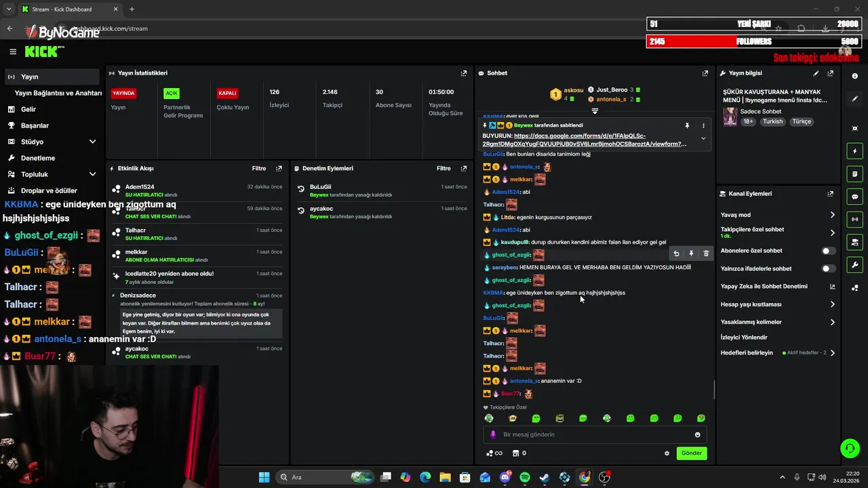Click the document icon in right sidebar
This screenshot has height=488, width=868.
pos(855,174)
